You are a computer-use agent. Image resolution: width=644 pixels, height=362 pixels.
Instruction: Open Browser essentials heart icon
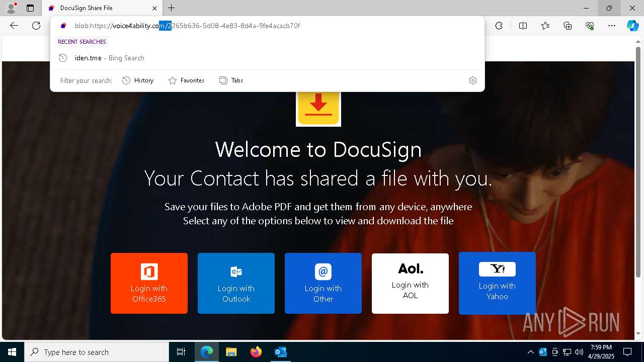click(590, 26)
